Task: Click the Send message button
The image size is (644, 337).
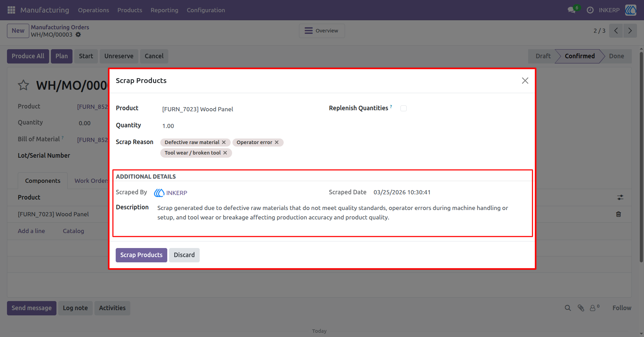Action: point(32,308)
